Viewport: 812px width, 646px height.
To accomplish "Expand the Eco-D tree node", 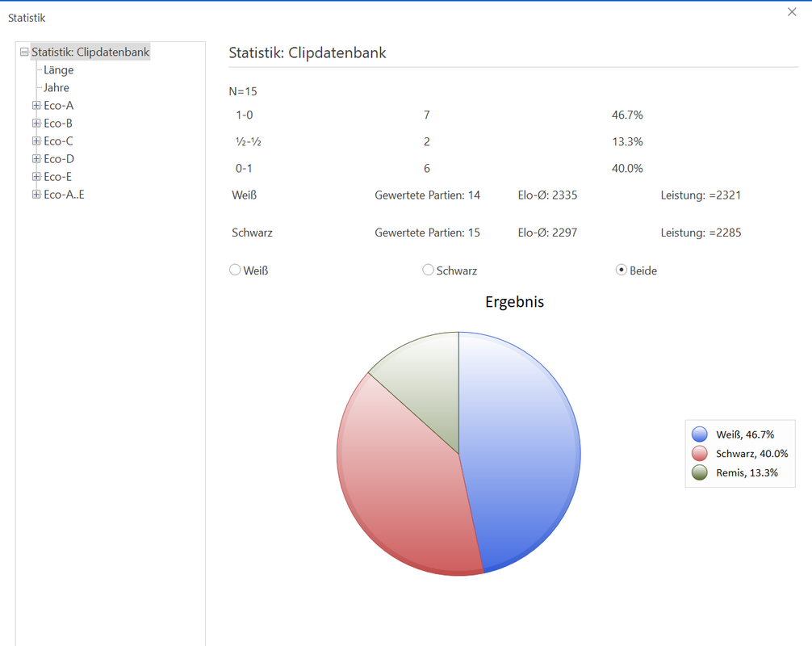I will (36, 159).
